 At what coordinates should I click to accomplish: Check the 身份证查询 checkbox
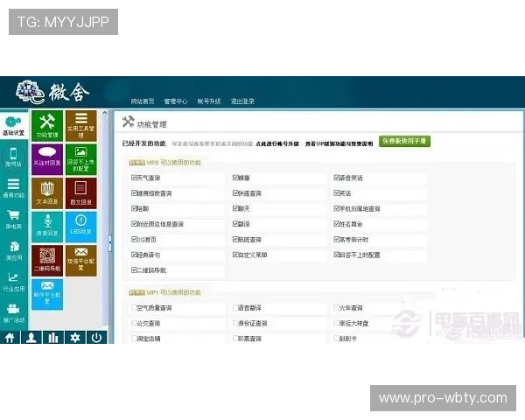click(235, 323)
